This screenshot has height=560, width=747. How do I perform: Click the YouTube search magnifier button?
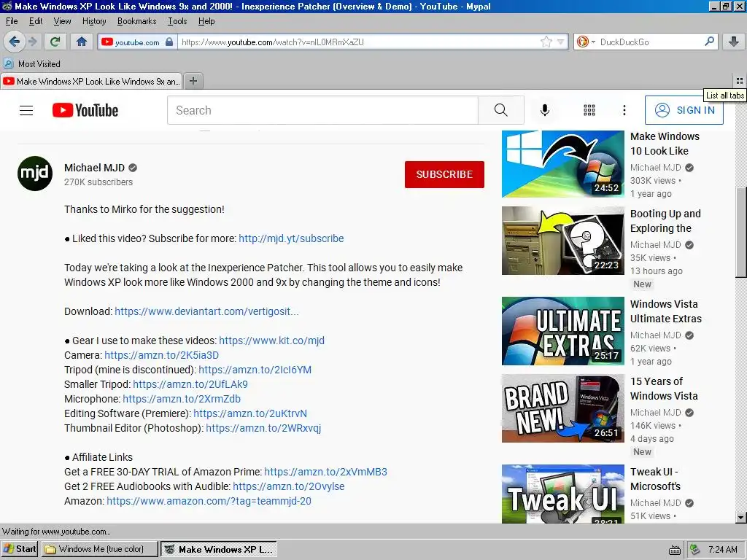tap(500, 111)
